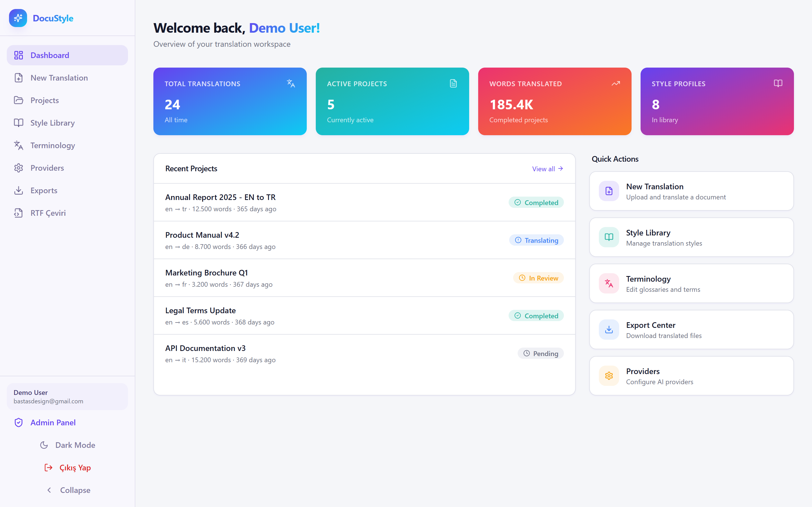Select the New Translation icon in sidebar
The width and height of the screenshot is (812, 507).
pos(18,77)
